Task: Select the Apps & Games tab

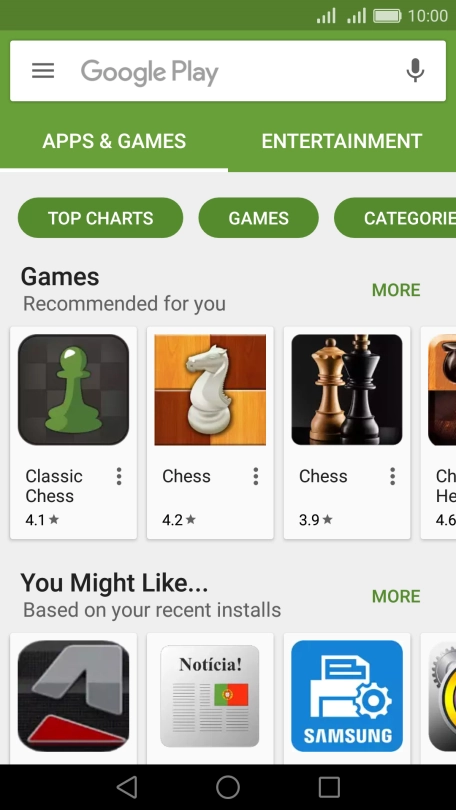Action: click(x=114, y=141)
